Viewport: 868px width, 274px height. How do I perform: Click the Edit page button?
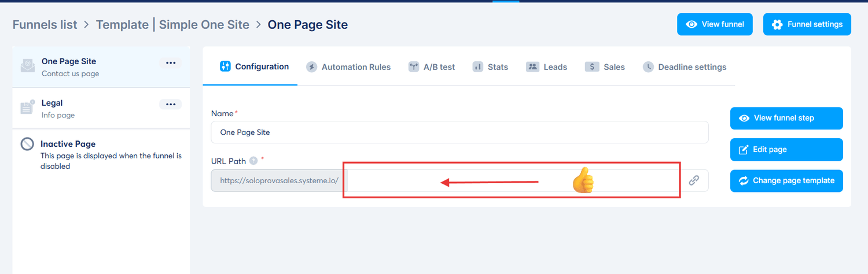coord(786,150)
